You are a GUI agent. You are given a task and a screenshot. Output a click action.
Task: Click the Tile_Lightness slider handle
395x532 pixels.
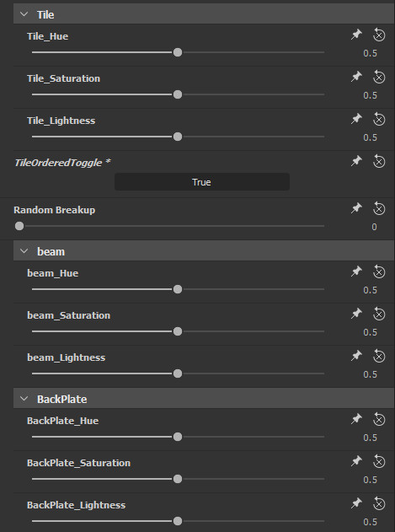click(178, 137)
